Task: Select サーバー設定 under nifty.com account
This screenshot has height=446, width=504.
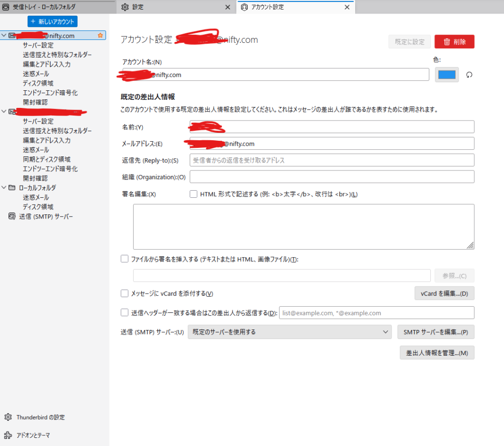Action: pyautogui.click(x=38, y=45)
